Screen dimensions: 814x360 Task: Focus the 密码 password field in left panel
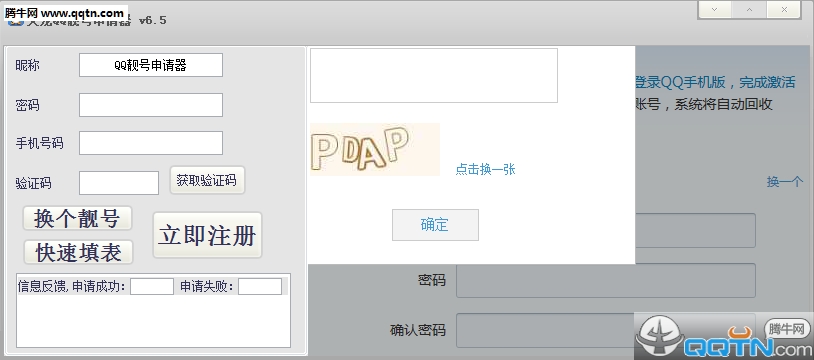tap(151, 105)
